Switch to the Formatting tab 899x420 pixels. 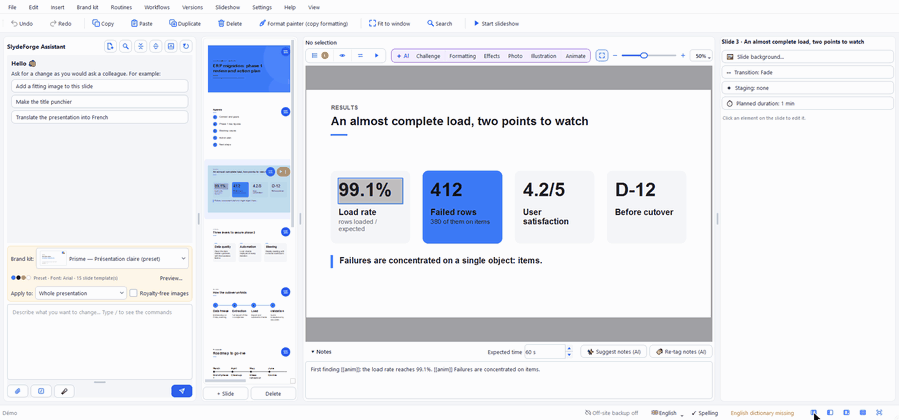462,56
